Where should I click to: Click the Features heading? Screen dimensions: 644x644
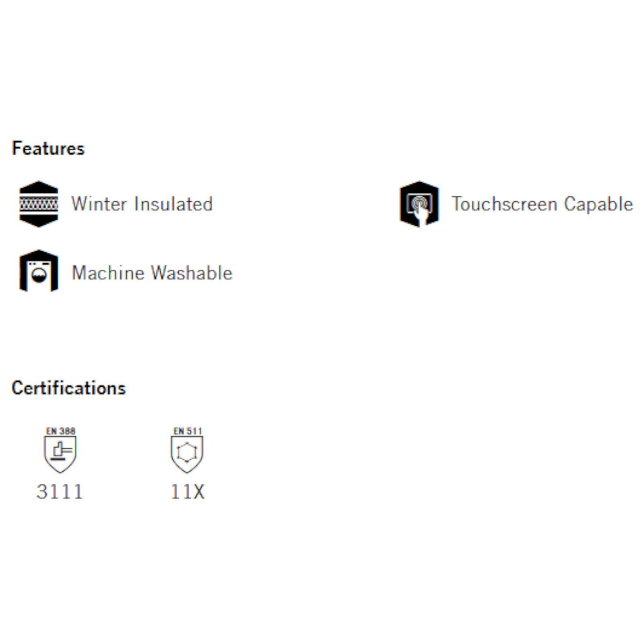48,148
